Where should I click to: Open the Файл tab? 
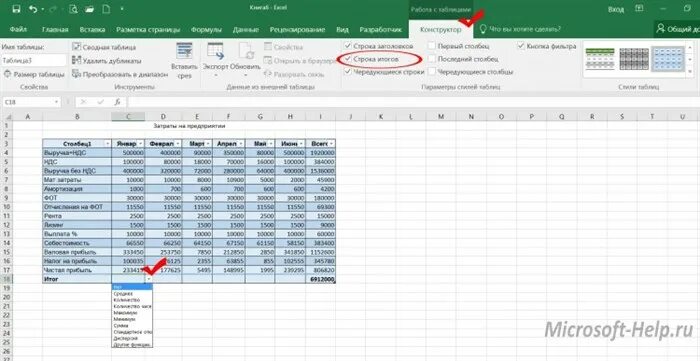coord(18,29)
